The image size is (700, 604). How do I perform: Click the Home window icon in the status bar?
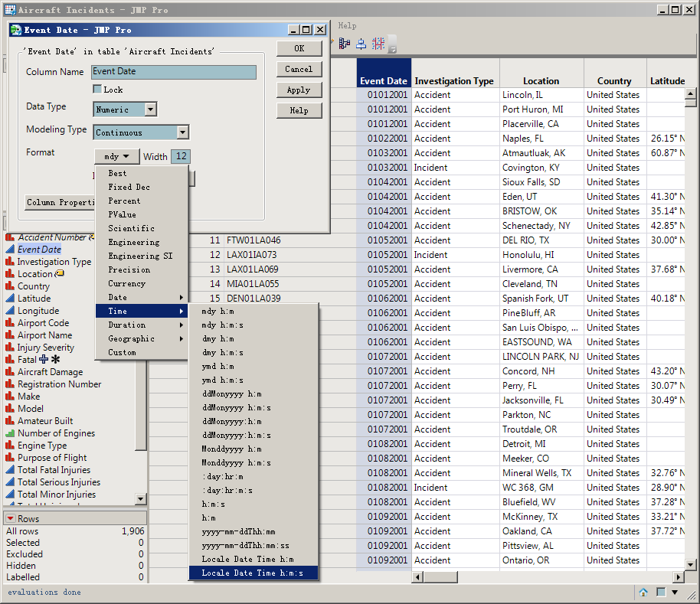click(643, 593)
